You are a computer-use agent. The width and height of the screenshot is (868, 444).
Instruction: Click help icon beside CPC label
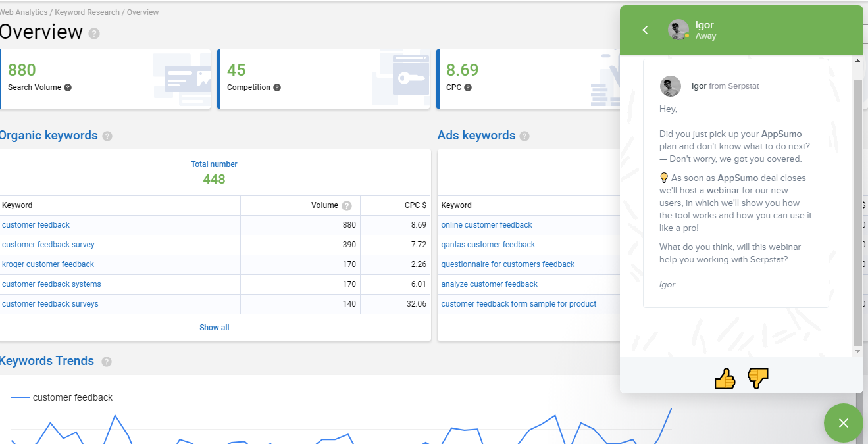pyautogui.click(x=468, y=87)
